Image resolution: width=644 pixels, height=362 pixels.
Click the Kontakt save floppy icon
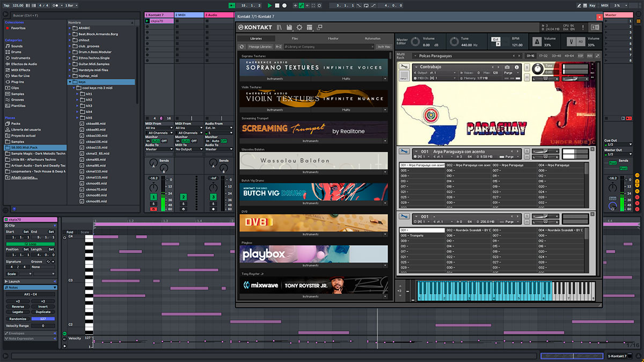point(289,27)
